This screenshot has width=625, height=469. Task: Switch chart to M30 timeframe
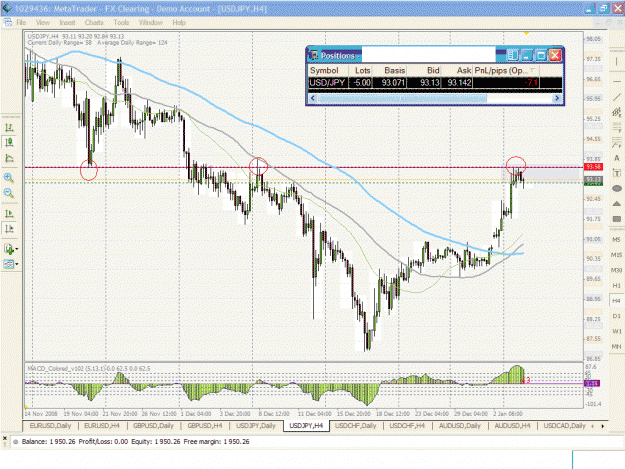[x=616, y=270]
